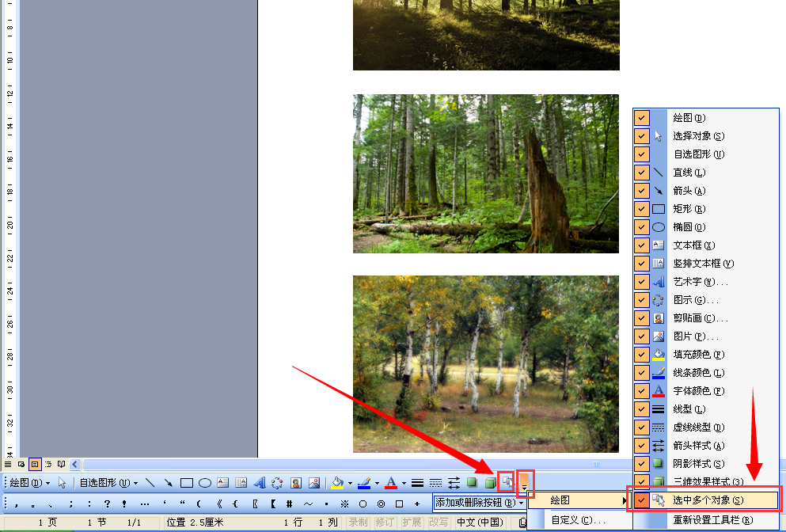Insert picture using the toolbar icon
This screenshot has width=786, height=532.
(314, 483)
